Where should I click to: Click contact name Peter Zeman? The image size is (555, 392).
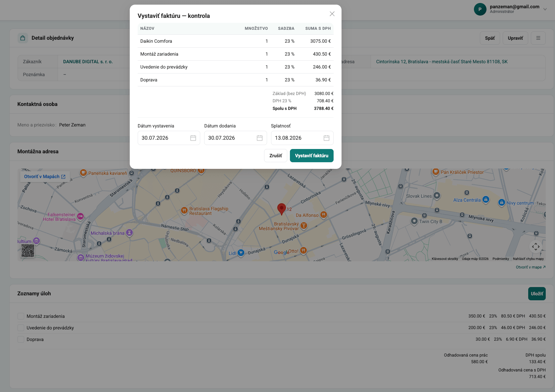coord(72,125)
